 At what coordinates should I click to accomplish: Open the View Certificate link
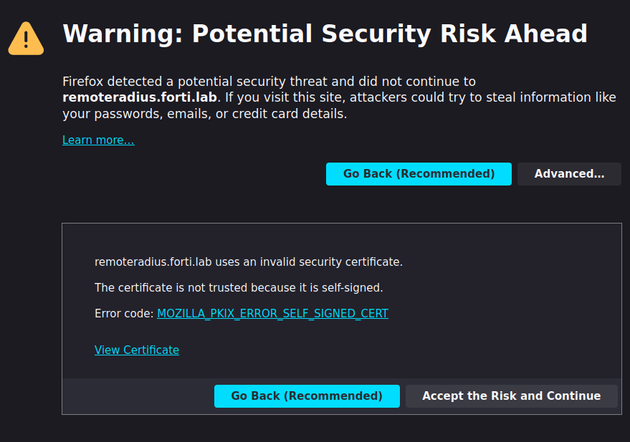(x=137, y=350)
